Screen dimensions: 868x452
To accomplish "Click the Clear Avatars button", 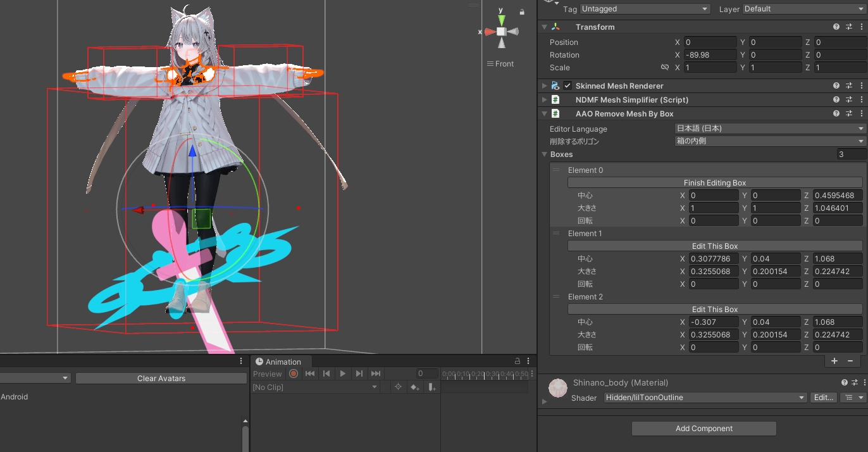I will (x=161, y=378).
